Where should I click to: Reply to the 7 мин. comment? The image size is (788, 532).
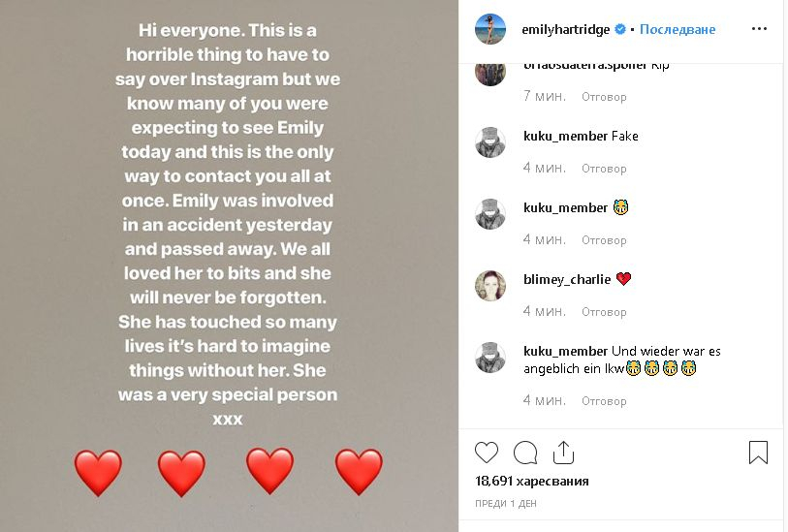(604, 97)
